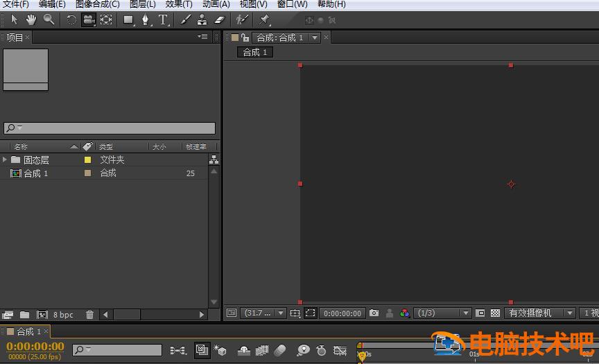Select the Hand tool
This screenshot has width=599, height=364.
click(x=31, y=19)
